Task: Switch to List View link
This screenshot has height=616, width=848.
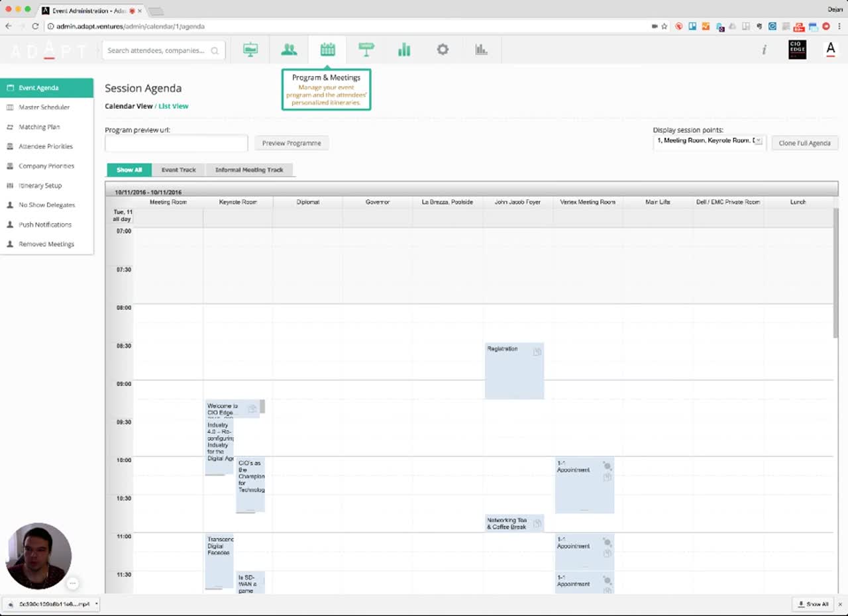Action: pos(174,106)
